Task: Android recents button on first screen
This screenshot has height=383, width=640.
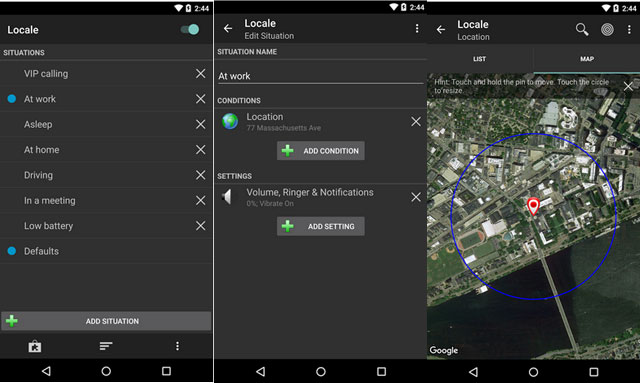Action: pos(166,371)
